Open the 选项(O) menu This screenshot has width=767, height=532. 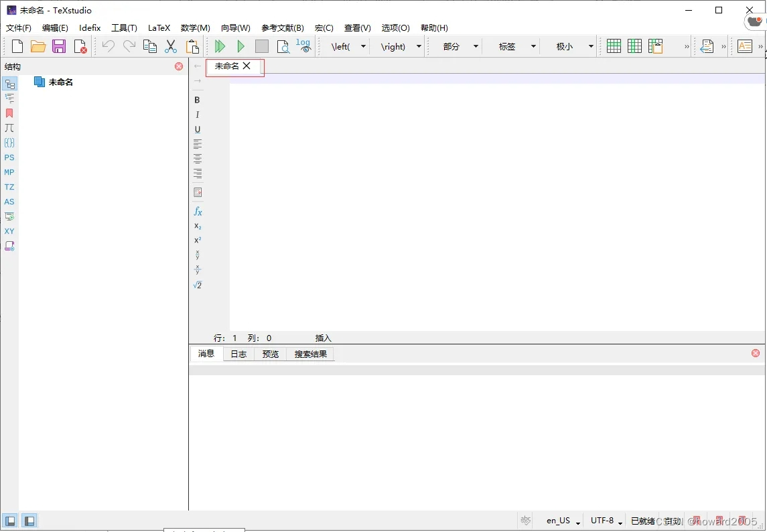[395, 28]
